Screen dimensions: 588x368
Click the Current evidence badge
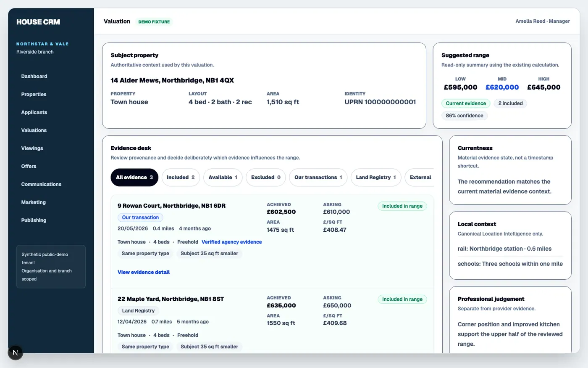coord(466,103)
